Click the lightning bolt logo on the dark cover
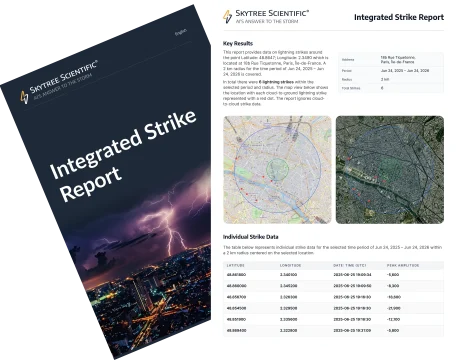The width and height of the screenshot is (456, 360). (24, 97)
